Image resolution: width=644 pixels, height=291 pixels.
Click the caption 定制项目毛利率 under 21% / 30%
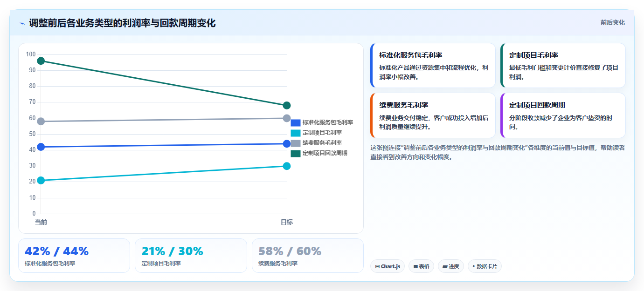(x=161, y=264)
